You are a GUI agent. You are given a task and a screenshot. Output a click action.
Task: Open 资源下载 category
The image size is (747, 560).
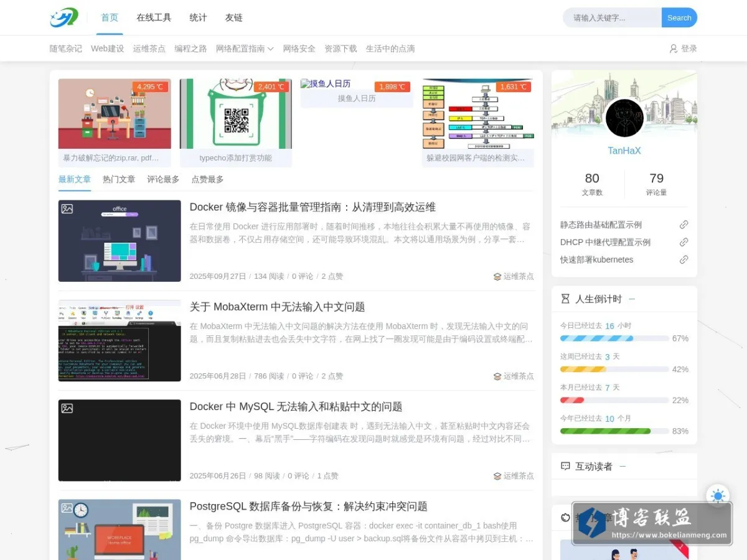coord(341,49)
